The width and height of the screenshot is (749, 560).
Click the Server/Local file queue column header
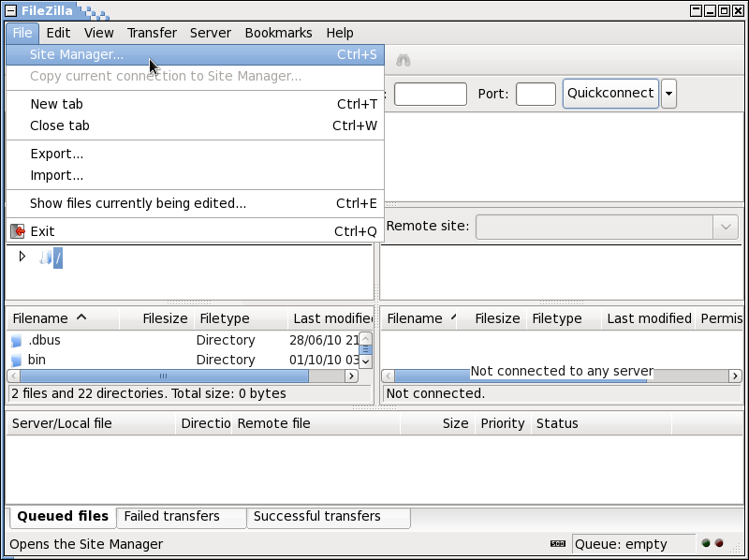(91, 423)
